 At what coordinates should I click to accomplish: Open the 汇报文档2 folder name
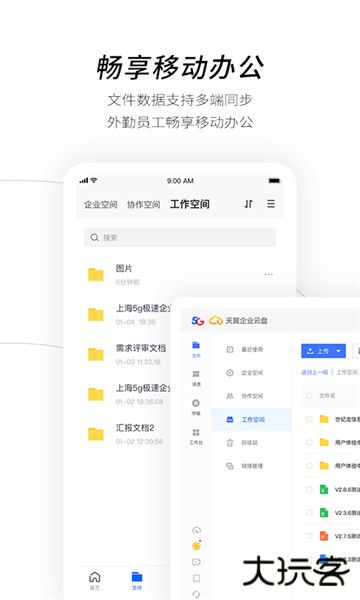[135, 428]
